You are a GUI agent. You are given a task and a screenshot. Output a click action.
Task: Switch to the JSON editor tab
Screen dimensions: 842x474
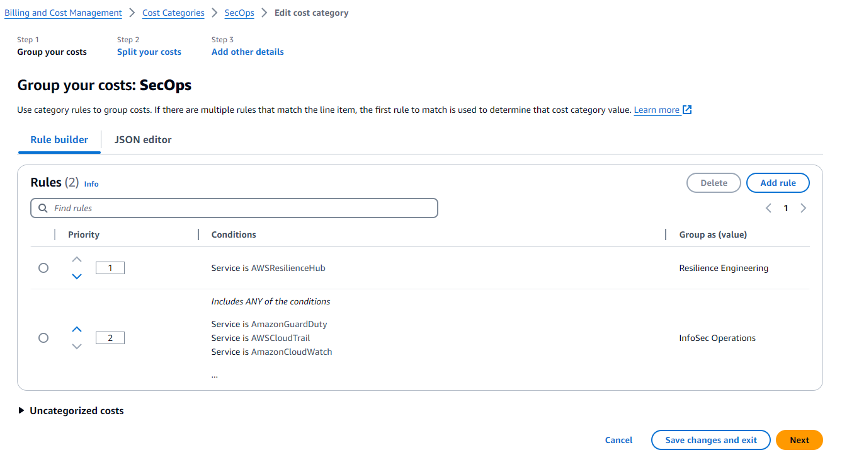coord(142,140)
